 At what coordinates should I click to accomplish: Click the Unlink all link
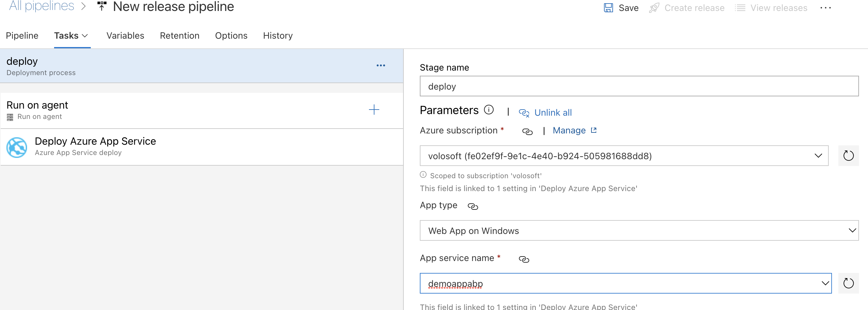(x=552, y=113)
